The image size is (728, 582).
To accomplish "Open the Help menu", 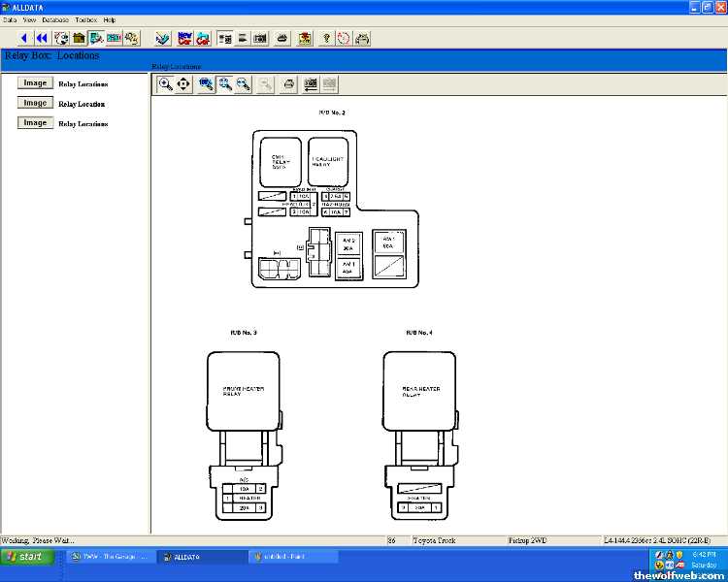I will click(x=110, y=19).
